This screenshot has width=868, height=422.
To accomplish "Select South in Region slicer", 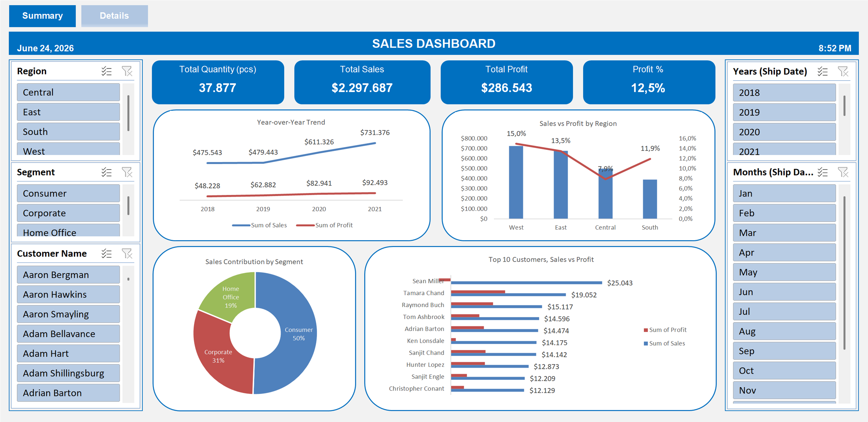I will 68,132.
